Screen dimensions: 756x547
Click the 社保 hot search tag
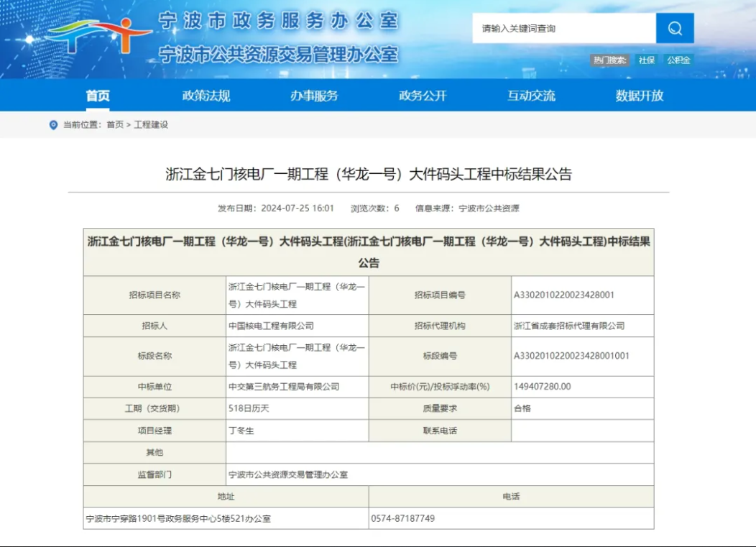point(646,60)
